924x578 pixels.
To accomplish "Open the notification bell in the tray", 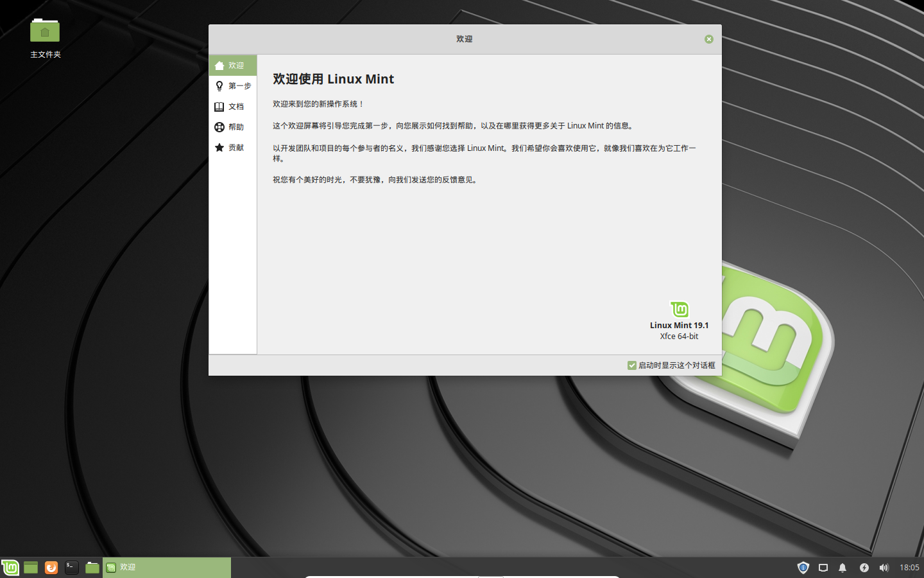I will point(843,567).
